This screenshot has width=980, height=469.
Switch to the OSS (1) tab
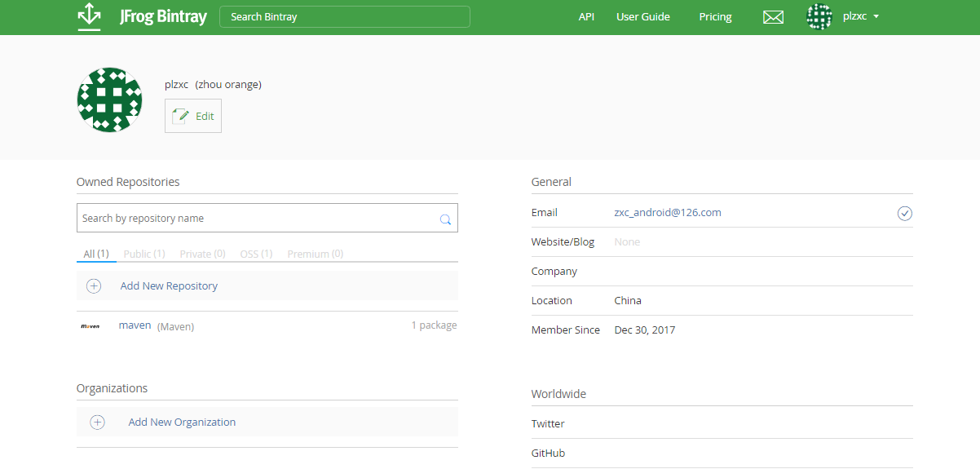coord(256,254)
